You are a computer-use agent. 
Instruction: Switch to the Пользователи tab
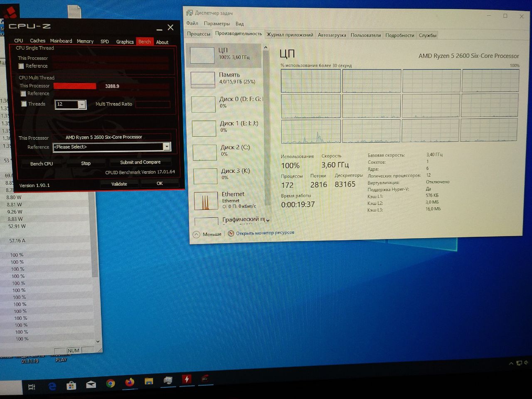click(x=366, y=35)
